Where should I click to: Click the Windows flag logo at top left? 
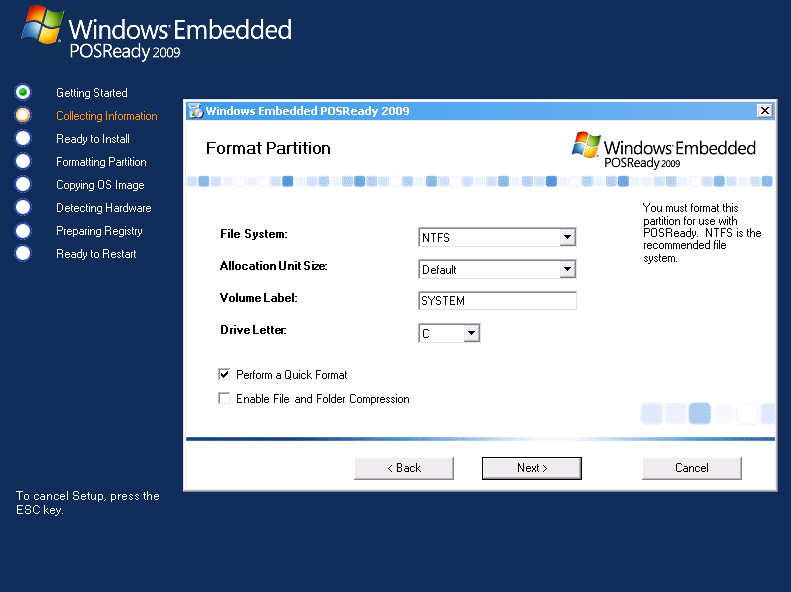click(42, 24)
